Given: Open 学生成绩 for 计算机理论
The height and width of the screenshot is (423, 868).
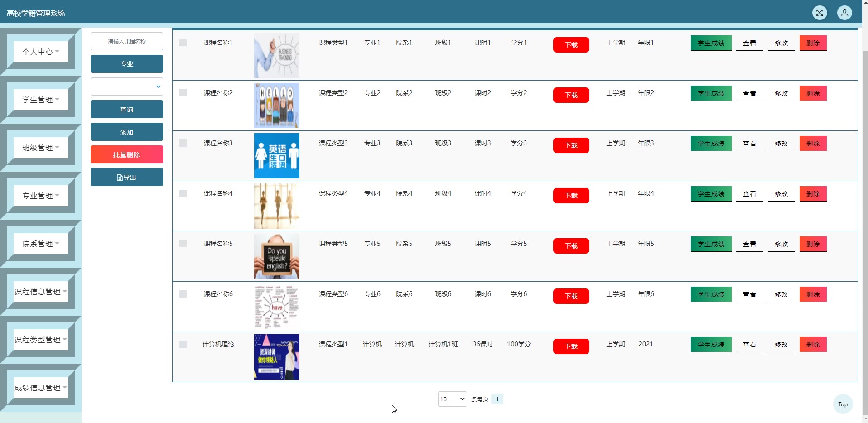Looking at the screenshot, I should 711,345.
